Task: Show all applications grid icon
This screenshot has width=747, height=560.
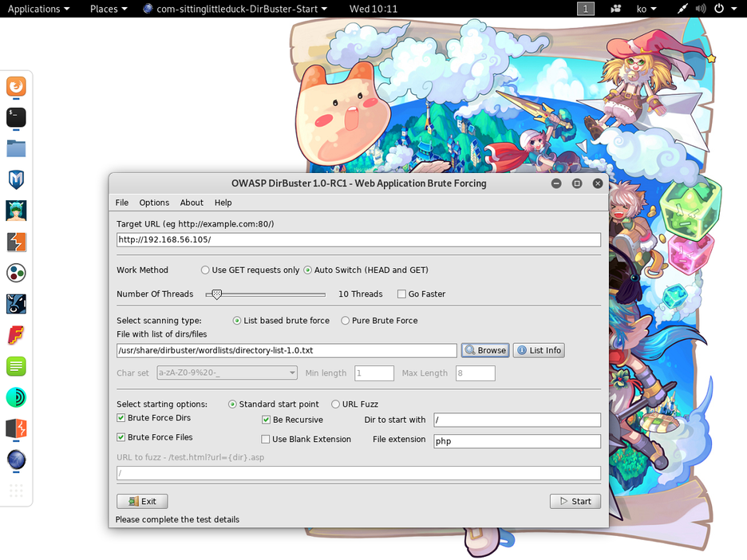Action: coord(16,491)
